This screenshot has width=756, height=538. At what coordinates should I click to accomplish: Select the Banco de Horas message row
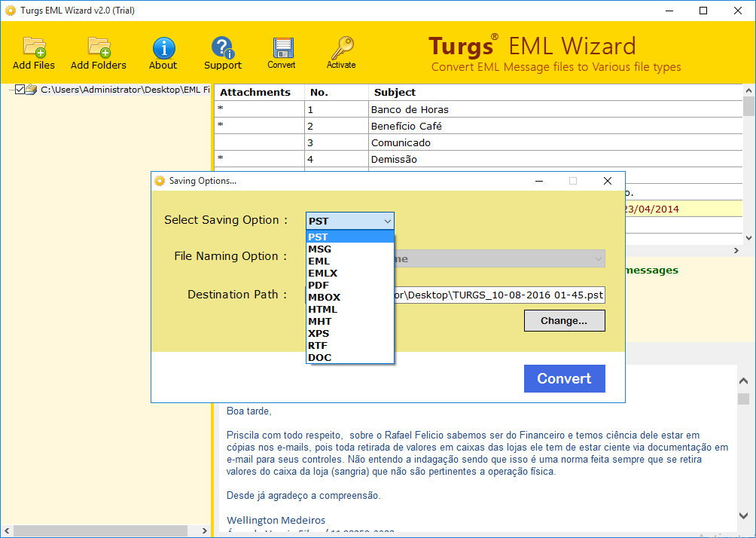(478, 109)
